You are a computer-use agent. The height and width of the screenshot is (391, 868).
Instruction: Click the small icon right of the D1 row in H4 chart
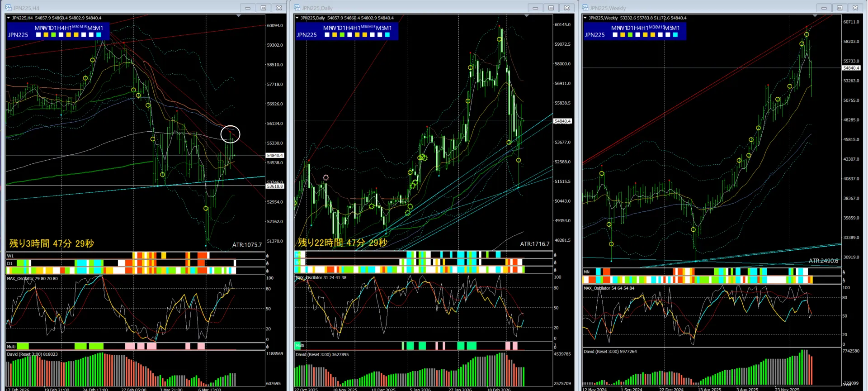coord(267,263)
